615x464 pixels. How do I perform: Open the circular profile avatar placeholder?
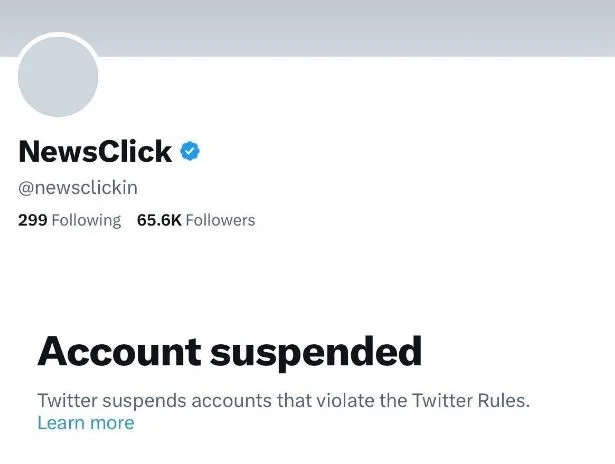[58, 77]
